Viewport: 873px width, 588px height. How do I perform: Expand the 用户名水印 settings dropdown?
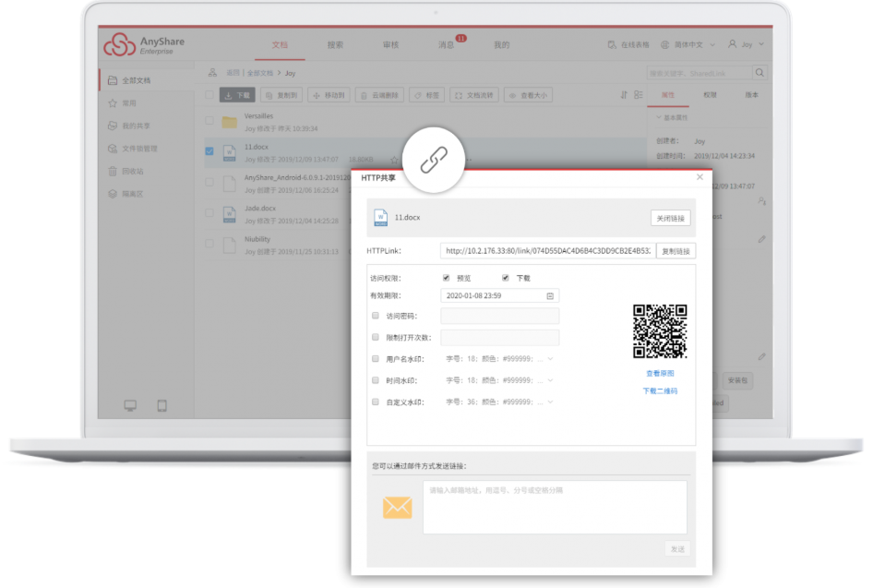[x=551, y=359]
